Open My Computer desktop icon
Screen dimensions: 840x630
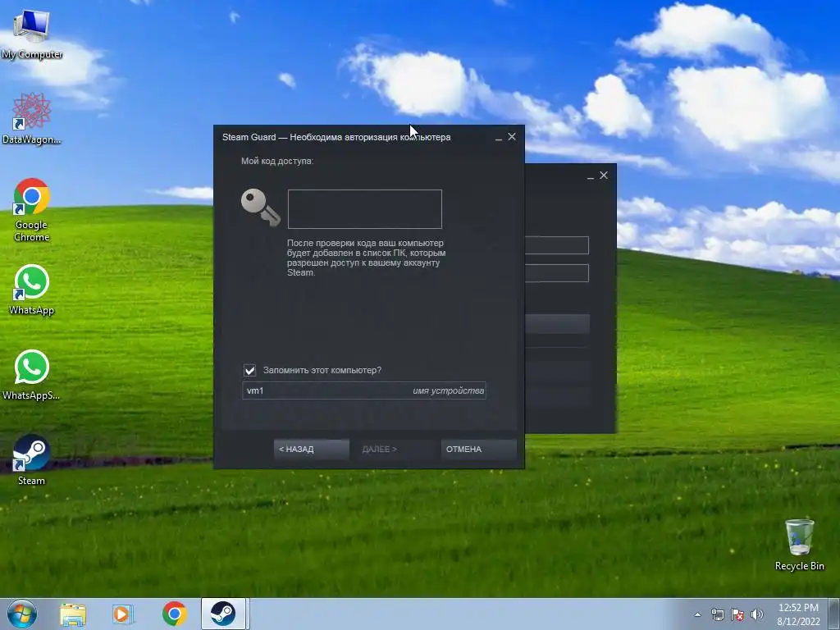click(x=32, y=34)
